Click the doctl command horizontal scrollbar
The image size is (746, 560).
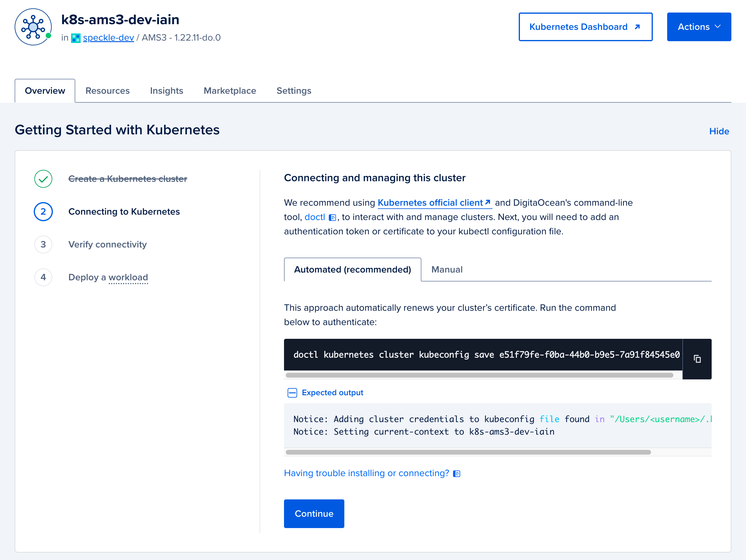point(479,375)
